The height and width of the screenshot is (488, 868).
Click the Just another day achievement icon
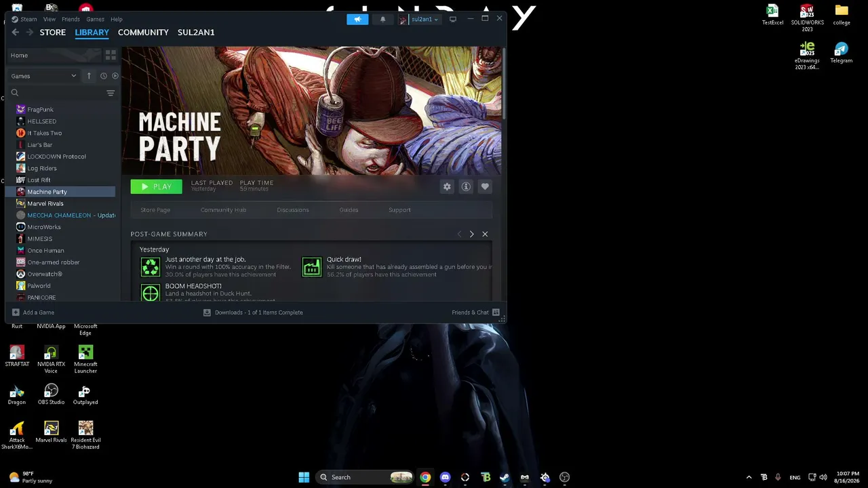151,267
